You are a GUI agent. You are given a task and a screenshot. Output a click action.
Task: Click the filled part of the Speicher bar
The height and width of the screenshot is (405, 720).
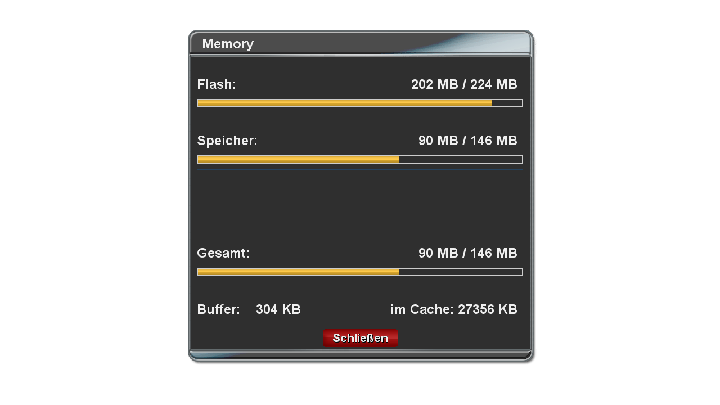pyautogui.click(x=298, y=159)
